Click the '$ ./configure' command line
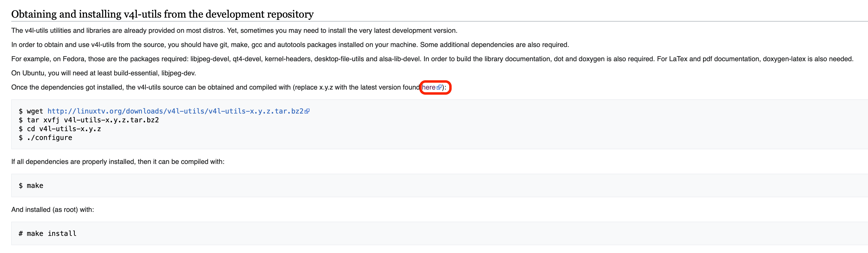 pyautogui.click(x=46, y=138)
